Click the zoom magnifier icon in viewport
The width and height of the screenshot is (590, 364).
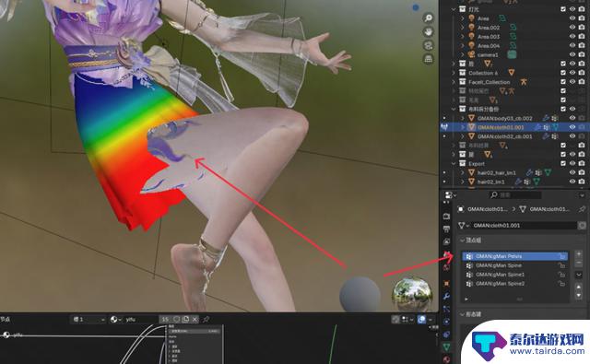[x=428, y=18]
